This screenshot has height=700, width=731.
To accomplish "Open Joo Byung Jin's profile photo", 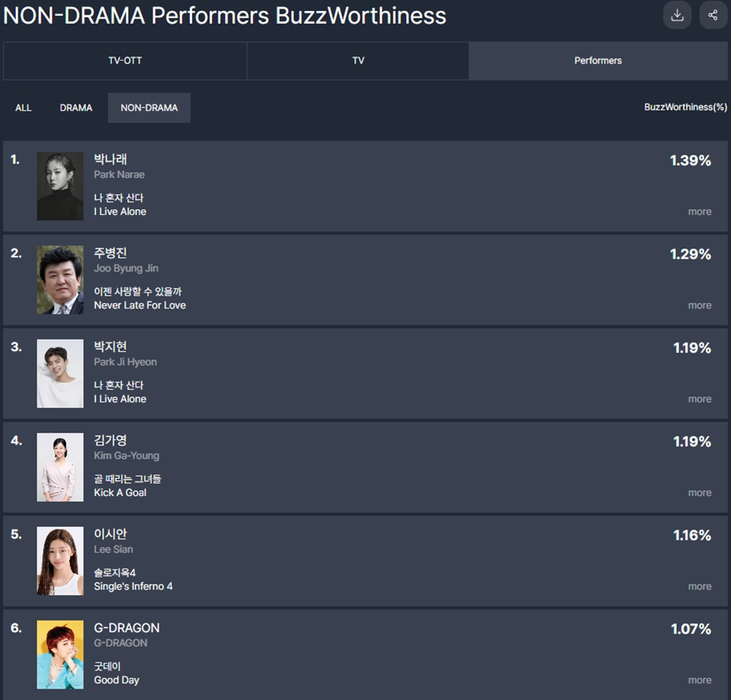I will coord(60,280).
